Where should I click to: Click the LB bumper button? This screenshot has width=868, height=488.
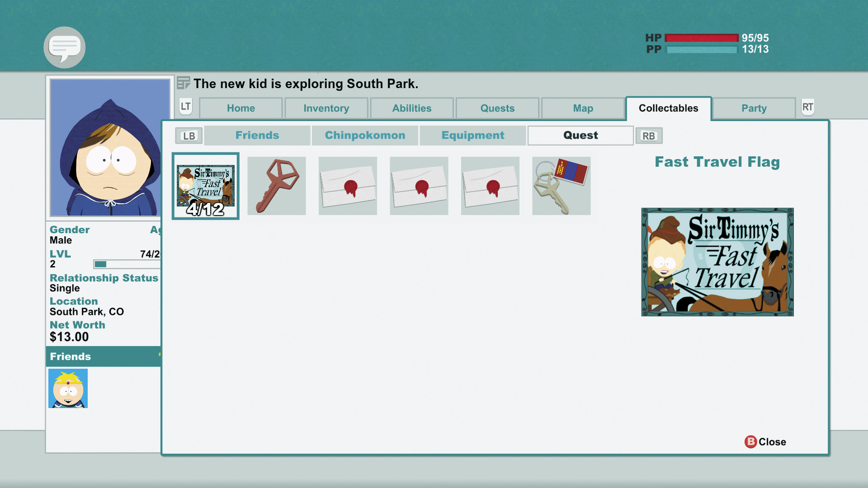point(189,136)
